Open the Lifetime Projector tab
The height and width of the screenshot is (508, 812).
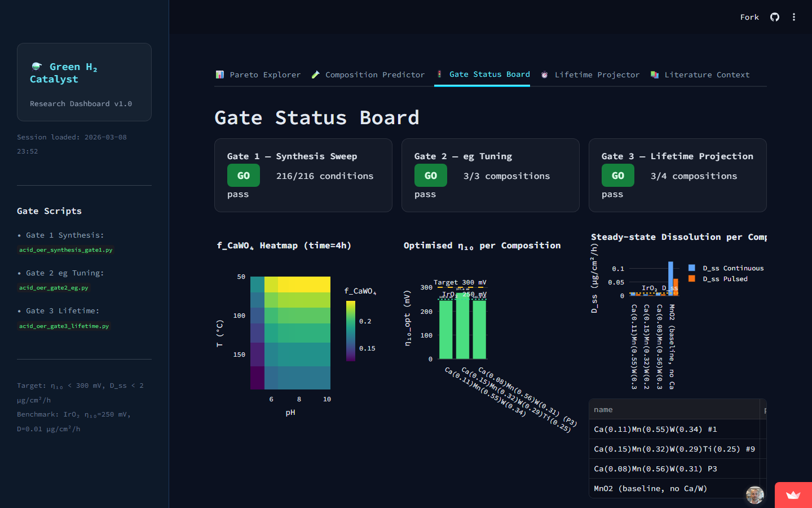(x=590, y=75)
